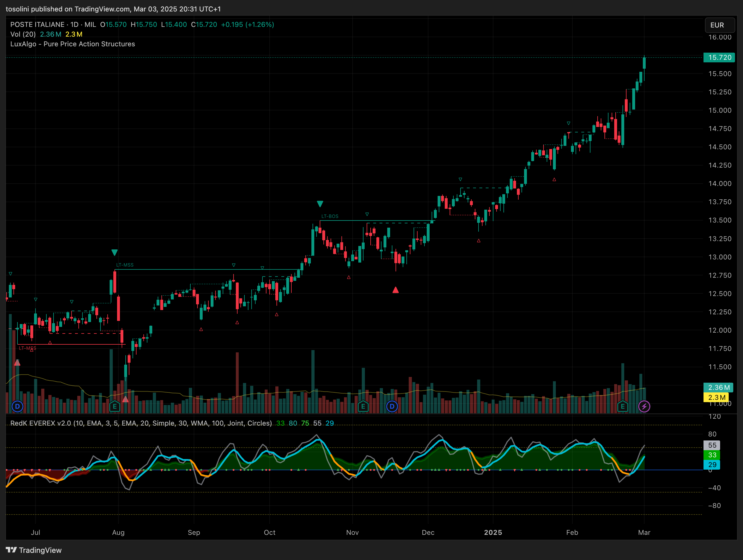743x560 pixels.
Task: Click the tosolini published header text
Action: point(113,9)
